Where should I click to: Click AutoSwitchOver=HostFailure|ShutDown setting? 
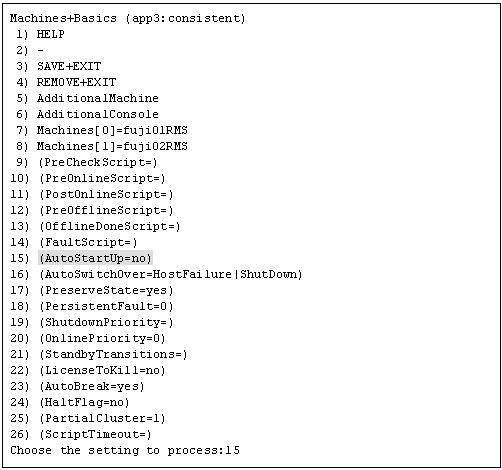[x=171, y=274]
